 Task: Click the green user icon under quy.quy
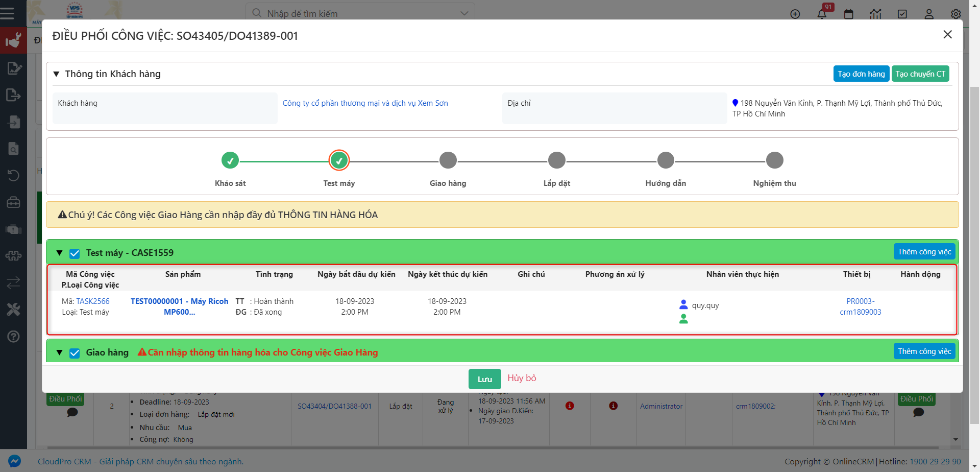[683, 319]
